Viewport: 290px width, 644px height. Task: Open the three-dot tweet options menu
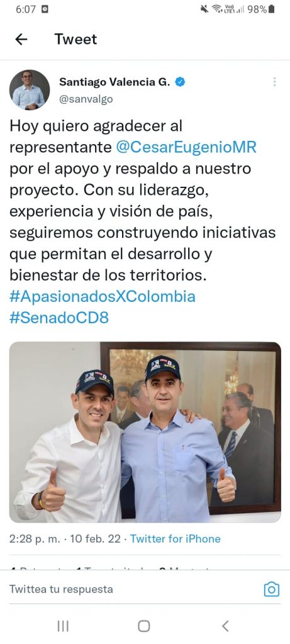[274, 82]
